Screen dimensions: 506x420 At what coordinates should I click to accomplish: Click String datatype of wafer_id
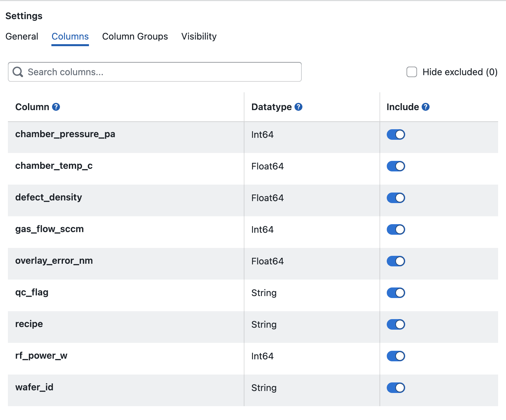click(x=264, y=388)
